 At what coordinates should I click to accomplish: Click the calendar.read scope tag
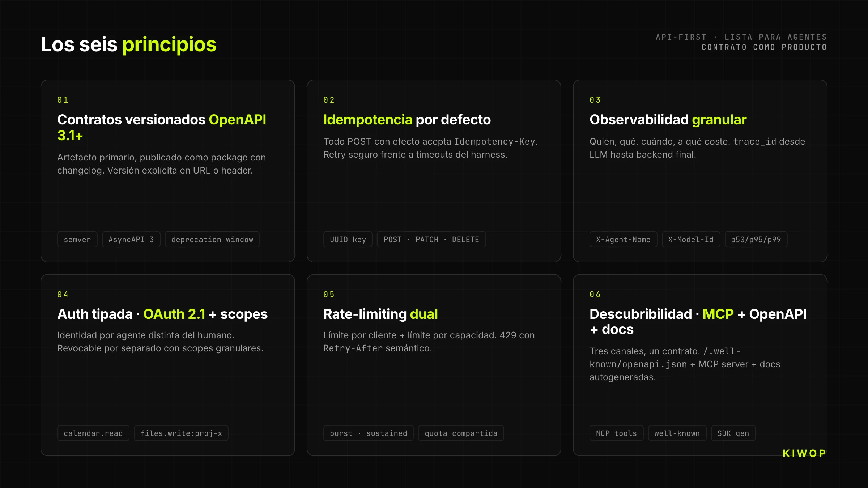[x=93, y=433]
